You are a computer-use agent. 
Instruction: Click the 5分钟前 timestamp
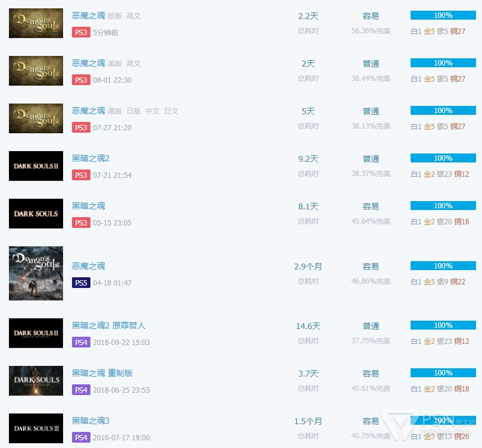[x=106, y=33]
